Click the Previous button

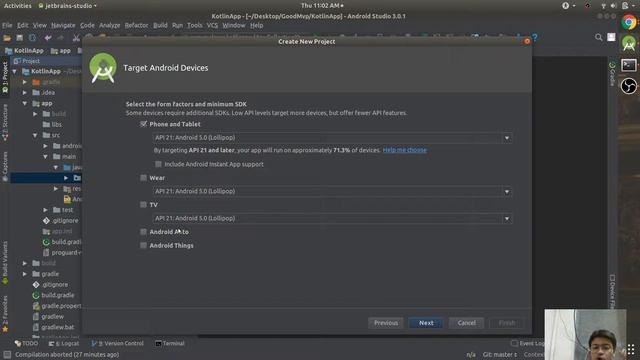click(386, 323)
